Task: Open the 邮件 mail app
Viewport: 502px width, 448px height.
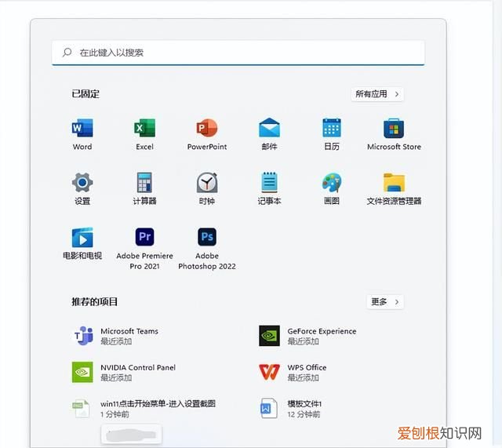Action: 269,128
